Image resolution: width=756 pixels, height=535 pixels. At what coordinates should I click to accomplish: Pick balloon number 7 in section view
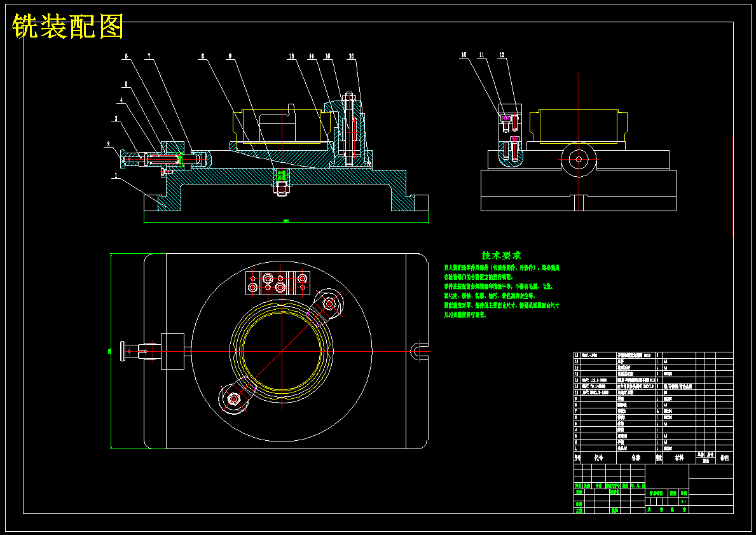coord(149,57)
